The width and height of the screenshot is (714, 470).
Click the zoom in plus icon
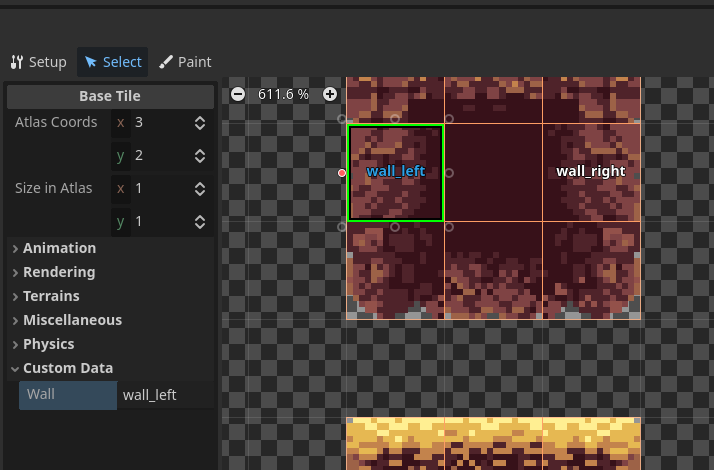pyautogui.click(x=330, y=94)
